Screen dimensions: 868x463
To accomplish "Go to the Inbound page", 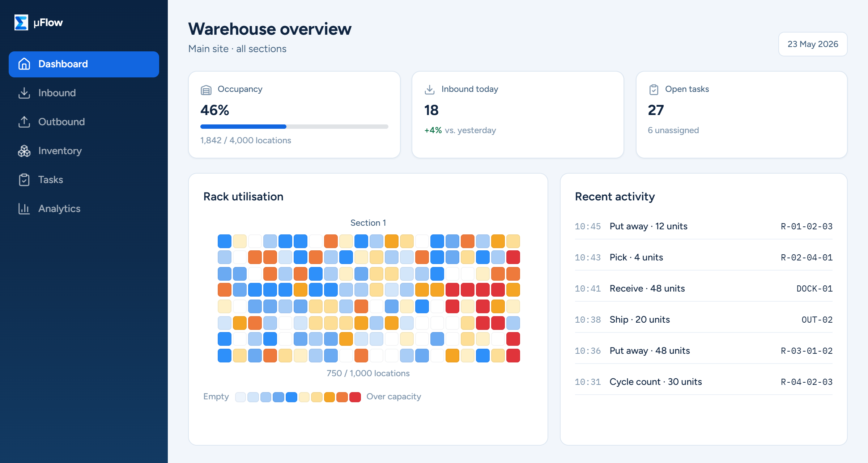I will [x=84, y=93].
